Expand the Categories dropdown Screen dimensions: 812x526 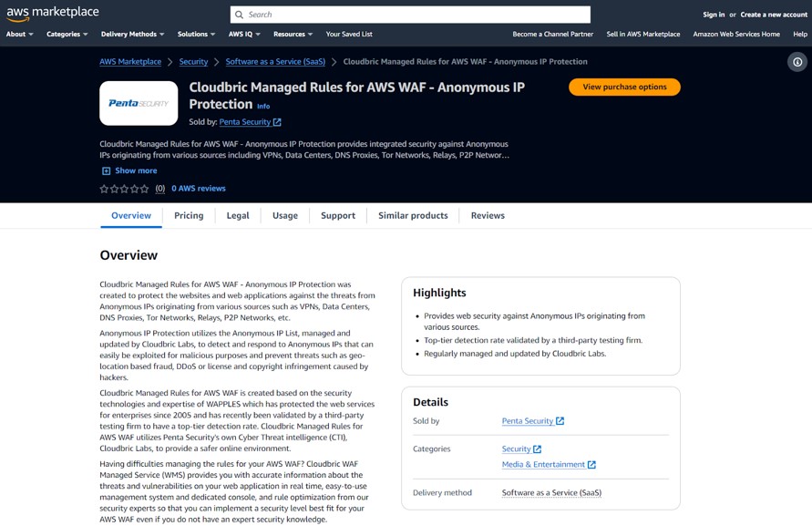(x=67, y=35)
